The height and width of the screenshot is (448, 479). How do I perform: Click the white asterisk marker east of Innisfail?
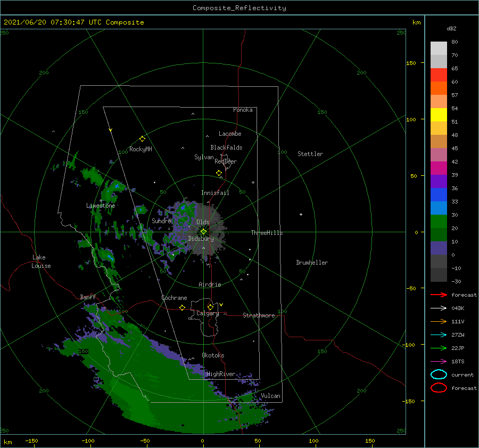[253, 183]
